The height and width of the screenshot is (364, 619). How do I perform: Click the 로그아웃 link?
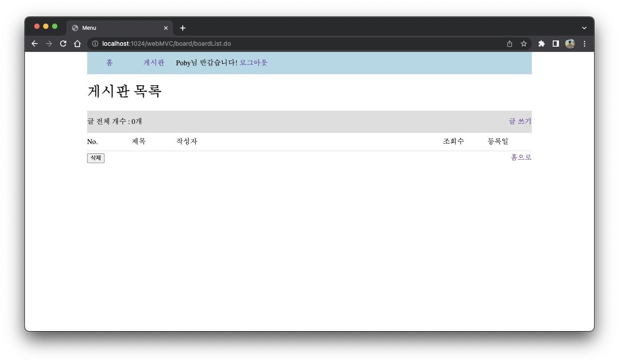(x=253, y=63)
